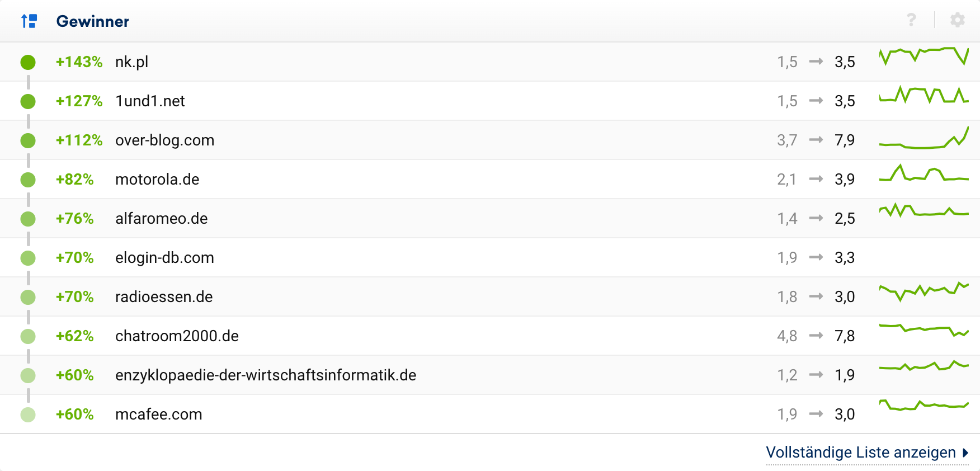Click the Gewinner heading
Image resolution: width=980 pixels, height=471 pixels.
[92, 21]
